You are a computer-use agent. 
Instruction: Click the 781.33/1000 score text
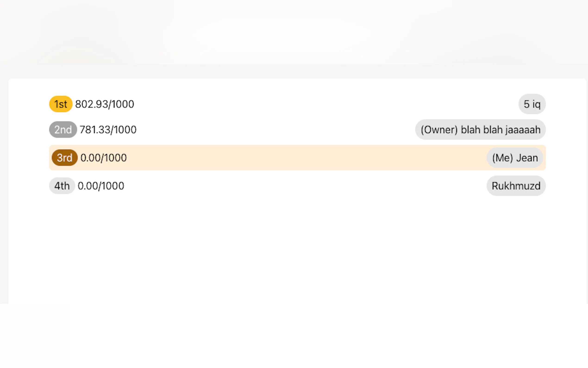[x=108, y=130]
